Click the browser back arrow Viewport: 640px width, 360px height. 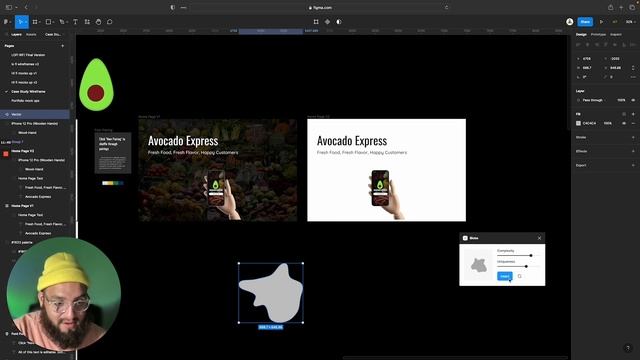click(x=26, y=7)
